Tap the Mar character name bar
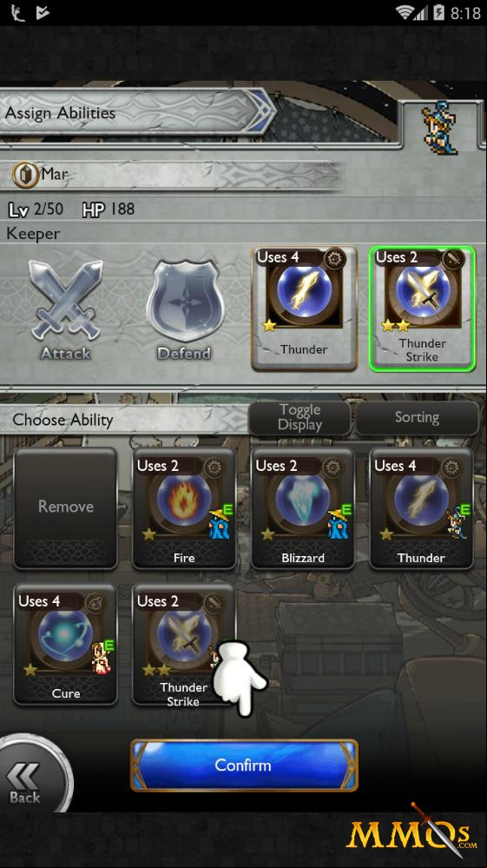 tap(171, 176)
